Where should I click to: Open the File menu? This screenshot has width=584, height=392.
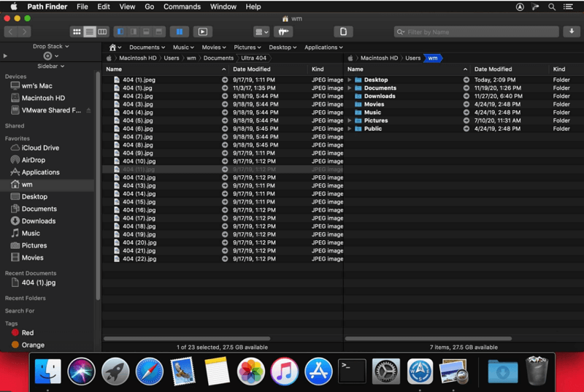pyautogui.click(x=82, y=7)
